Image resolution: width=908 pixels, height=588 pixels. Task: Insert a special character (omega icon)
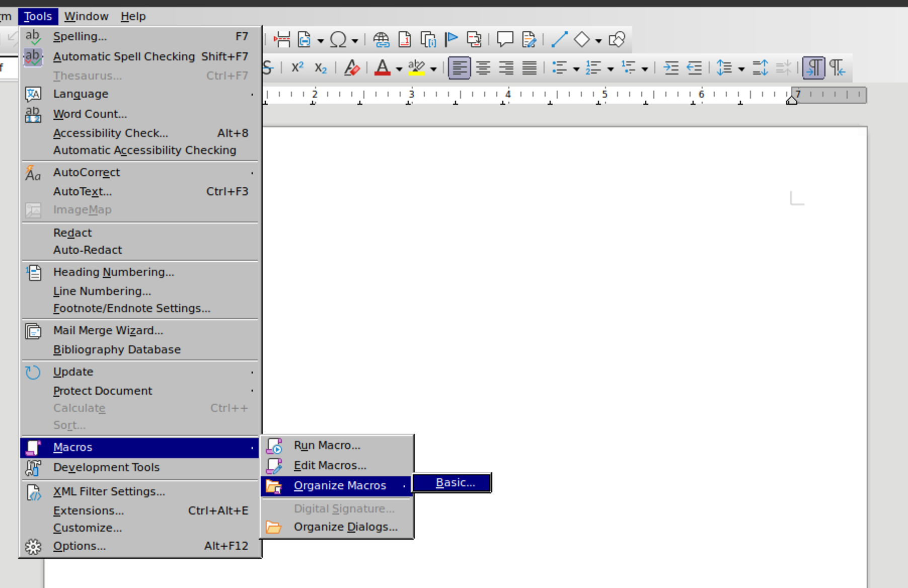pyautogui.click(x=338, y=39)
